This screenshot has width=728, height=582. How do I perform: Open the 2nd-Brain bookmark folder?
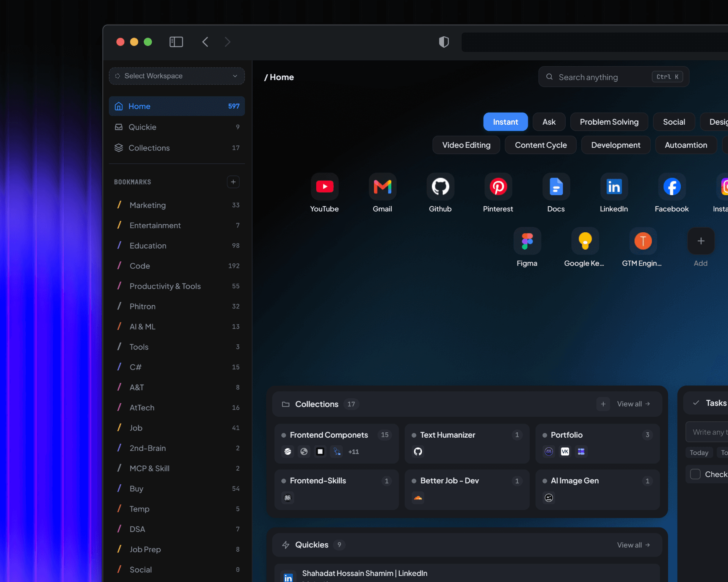click(177, 448)
